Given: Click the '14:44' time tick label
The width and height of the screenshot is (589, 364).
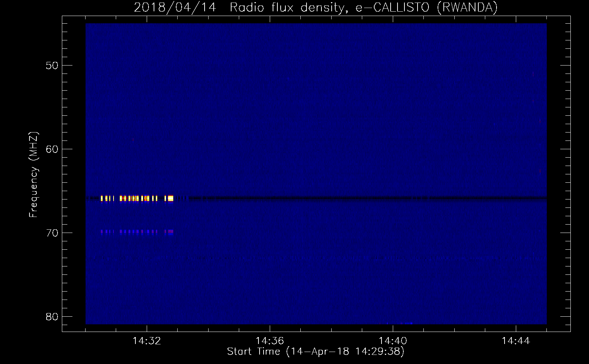Looking at the screenshot, I should (516, 341).
